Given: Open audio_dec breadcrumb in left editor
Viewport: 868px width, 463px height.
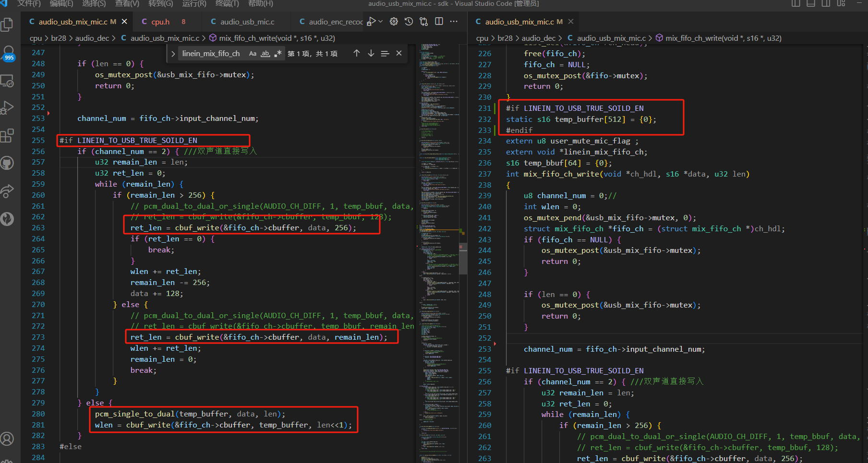Looking at the screenshot, I should tap(92, 38).
